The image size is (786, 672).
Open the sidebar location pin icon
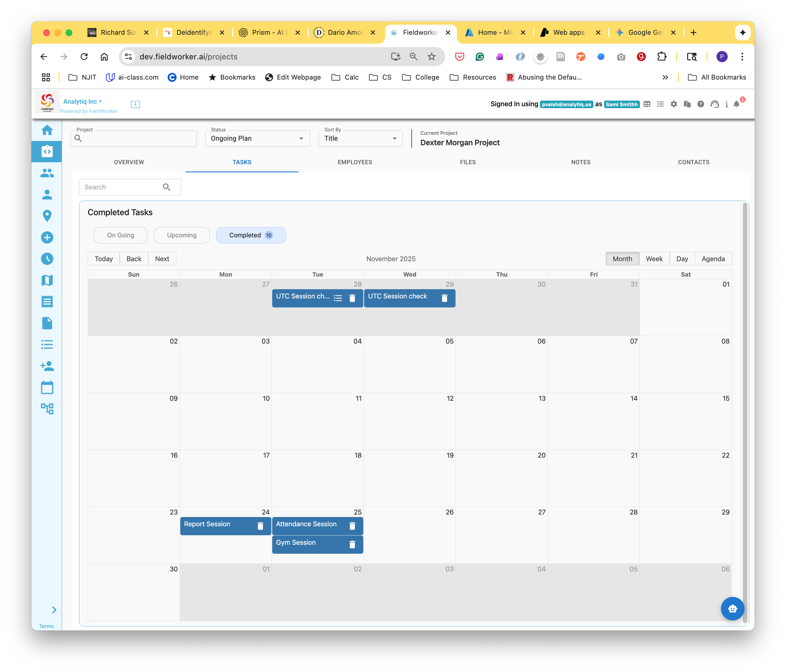pyautogui.click(x=47, y=216)
